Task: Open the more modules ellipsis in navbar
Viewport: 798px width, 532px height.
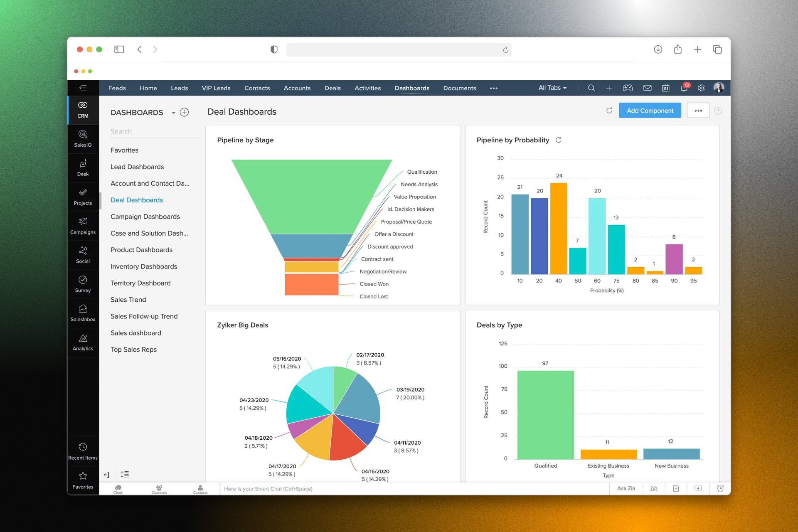Action: click(x=494, y=88)
